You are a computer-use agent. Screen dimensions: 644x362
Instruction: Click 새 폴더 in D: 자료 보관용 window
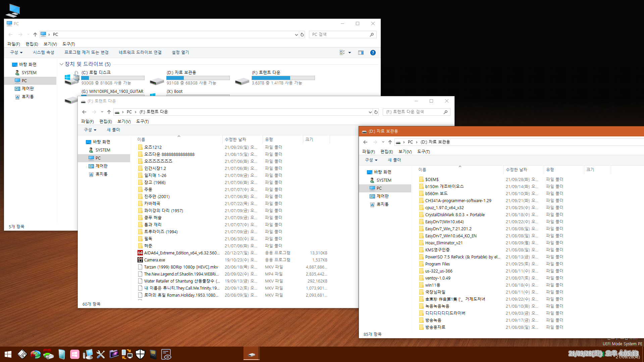pyautogui.click(x=394, y=160)
